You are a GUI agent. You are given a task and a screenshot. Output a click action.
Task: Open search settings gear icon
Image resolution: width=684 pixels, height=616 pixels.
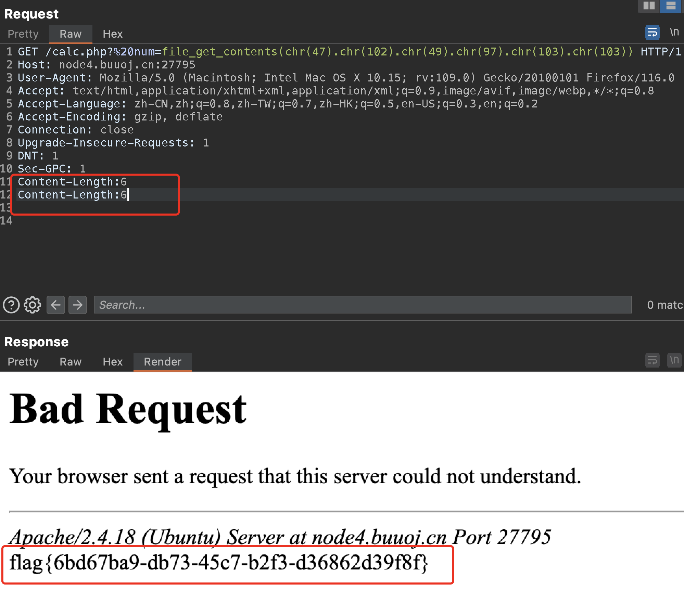33,305
